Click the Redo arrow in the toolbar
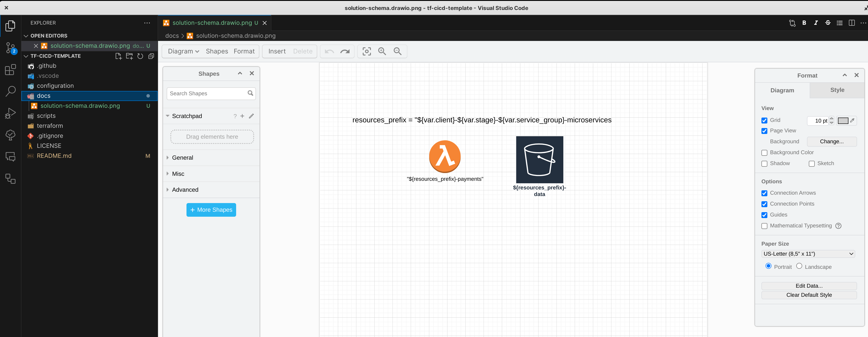Viewport: 868px width, 337px height. (x=345, y=51)
